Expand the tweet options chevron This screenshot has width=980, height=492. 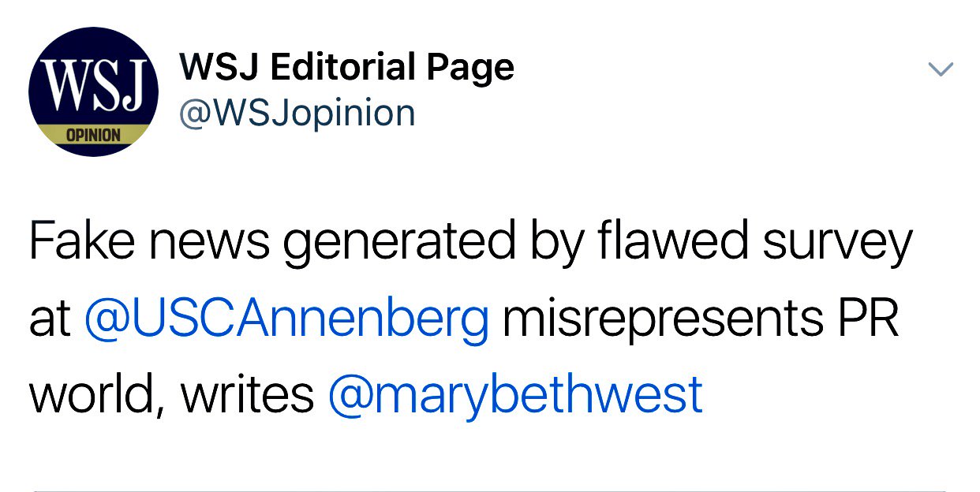pyautogui.click(x=941, y=69)
